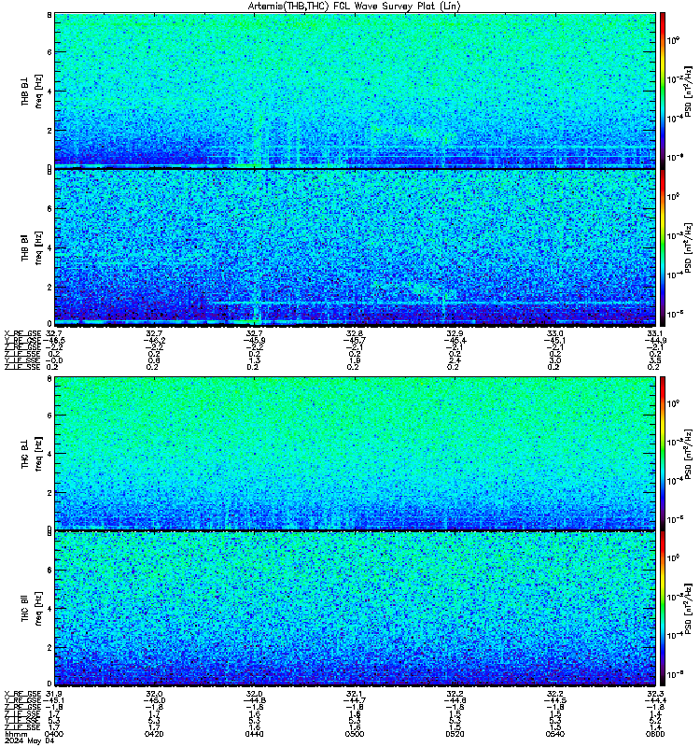This screenshot has width=700, height=747.
Task: Click the THC B∥ PSD color bar
Action: click(663, 609)
